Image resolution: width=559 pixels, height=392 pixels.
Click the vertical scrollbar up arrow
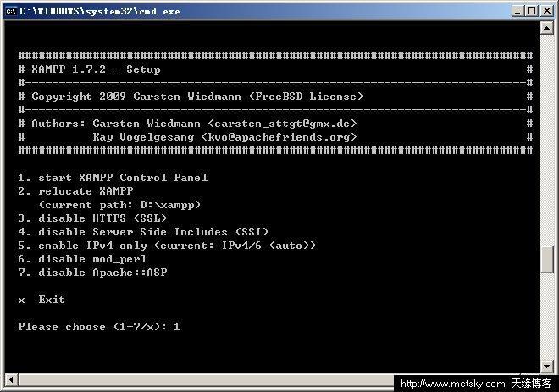[x=546, y=28]
